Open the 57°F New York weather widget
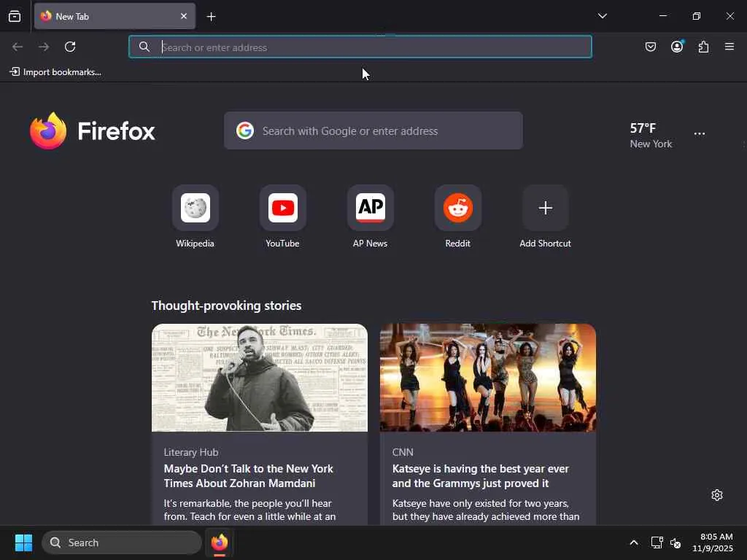 point(651,135)
